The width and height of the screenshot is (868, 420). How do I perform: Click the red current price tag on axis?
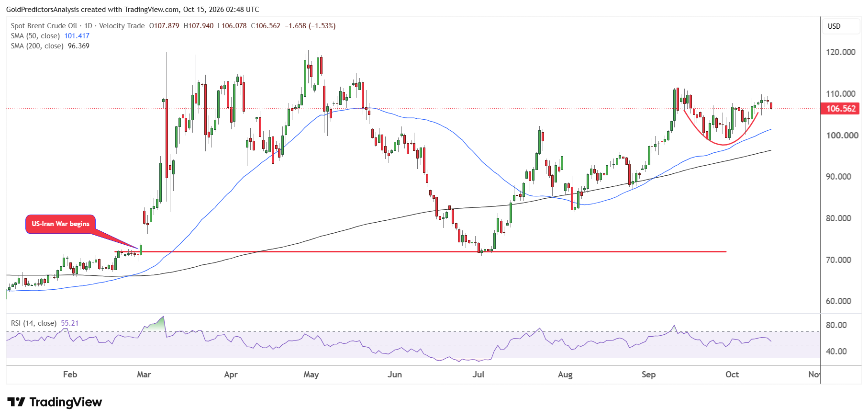click(840, 109)
